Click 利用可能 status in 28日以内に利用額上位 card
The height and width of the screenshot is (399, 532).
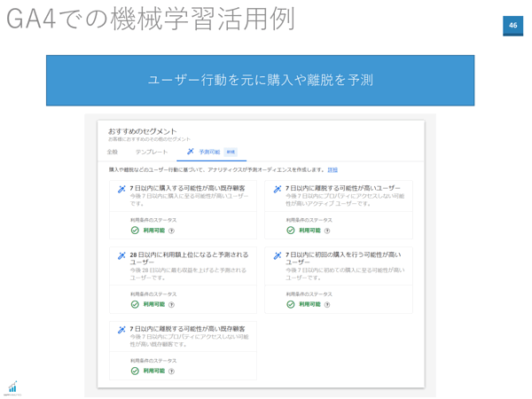[x=154, y=304]
